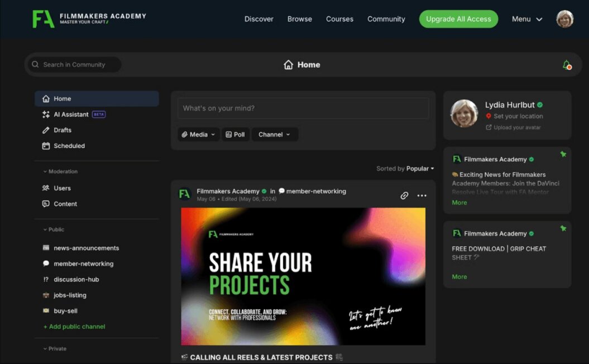This screenshot has width=589, height=364.
Task: Click the member-networking chat bubble icon in sidebar
Action: (x=46, y=264)
